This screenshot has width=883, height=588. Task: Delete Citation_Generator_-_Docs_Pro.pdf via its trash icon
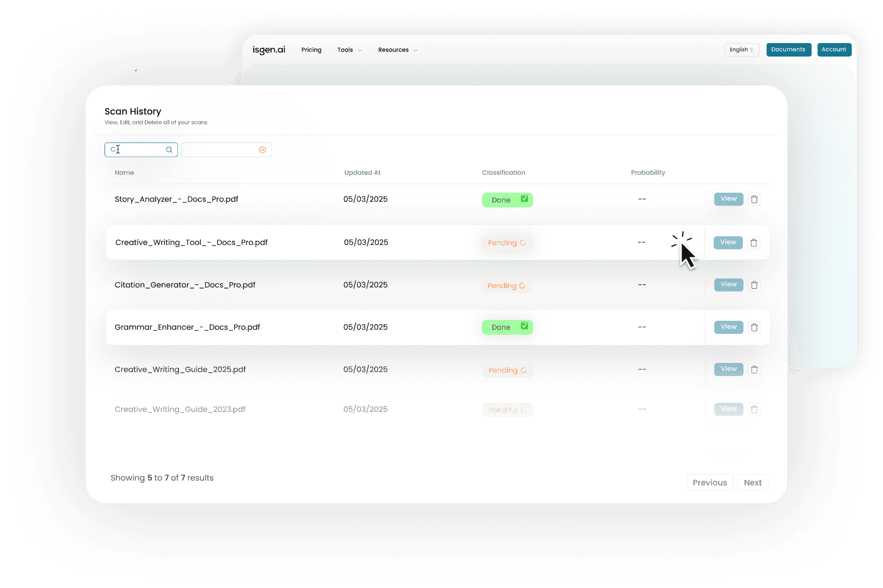tap(754, 285)
